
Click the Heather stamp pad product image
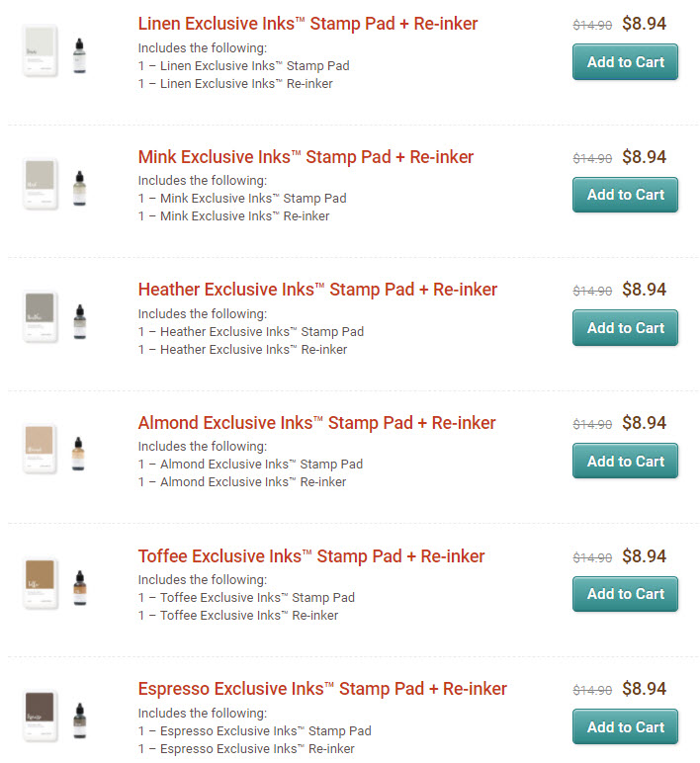pos(41,317)
